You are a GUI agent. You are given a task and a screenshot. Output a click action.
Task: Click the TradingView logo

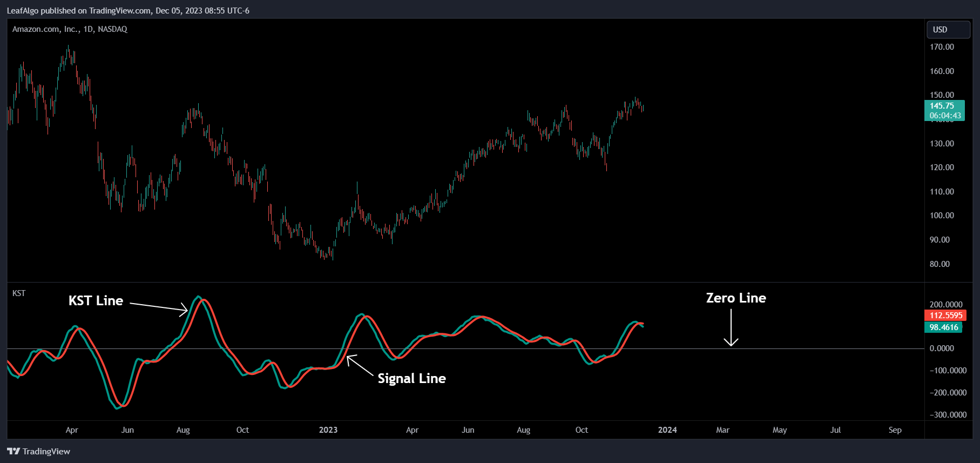39,451
